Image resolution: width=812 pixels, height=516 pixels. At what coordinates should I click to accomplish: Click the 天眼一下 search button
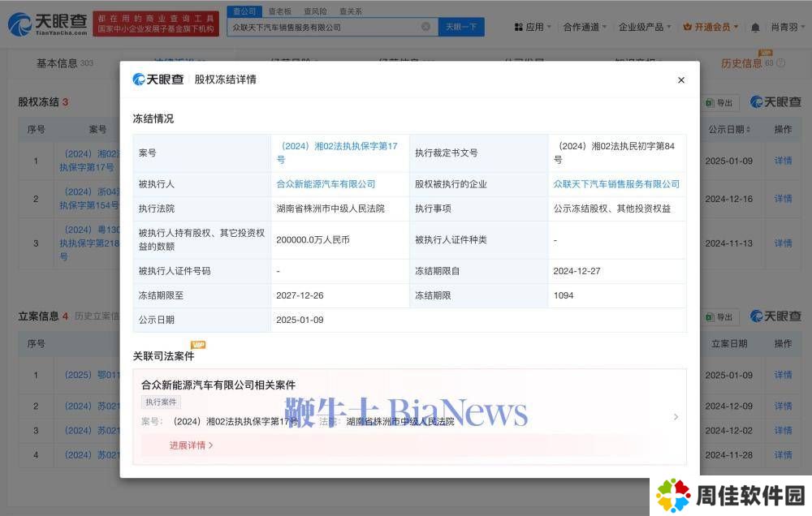461,27
